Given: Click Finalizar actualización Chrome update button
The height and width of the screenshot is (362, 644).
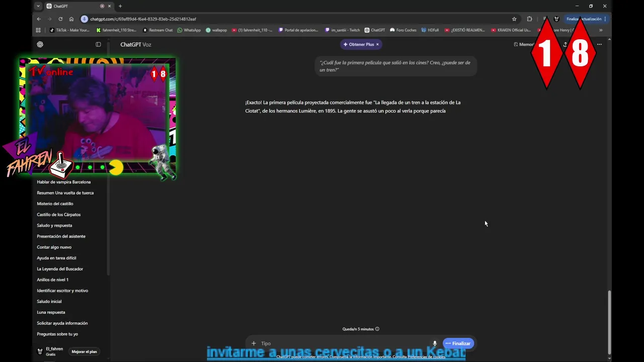Looking at the screenshot, I should (586, 19).
